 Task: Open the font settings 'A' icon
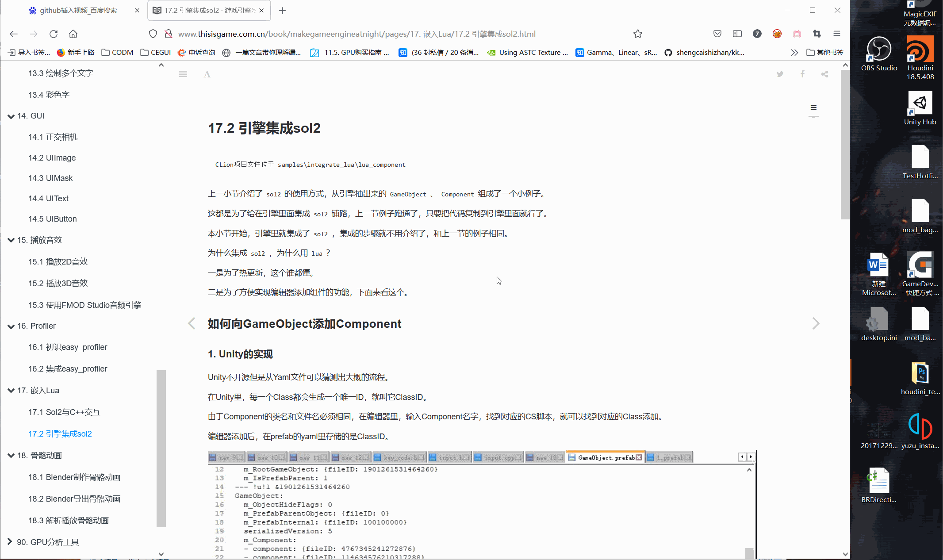207,74
